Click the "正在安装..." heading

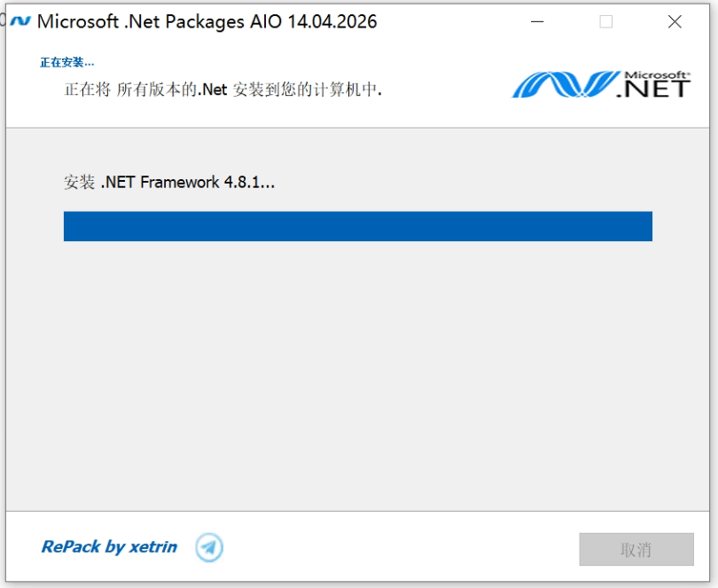click(67, 62)
